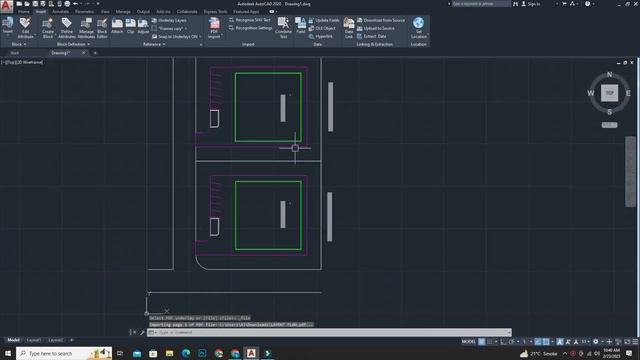
Task: Click the Undo arrow in Quick Access toolbar
Action: [76, 4]
